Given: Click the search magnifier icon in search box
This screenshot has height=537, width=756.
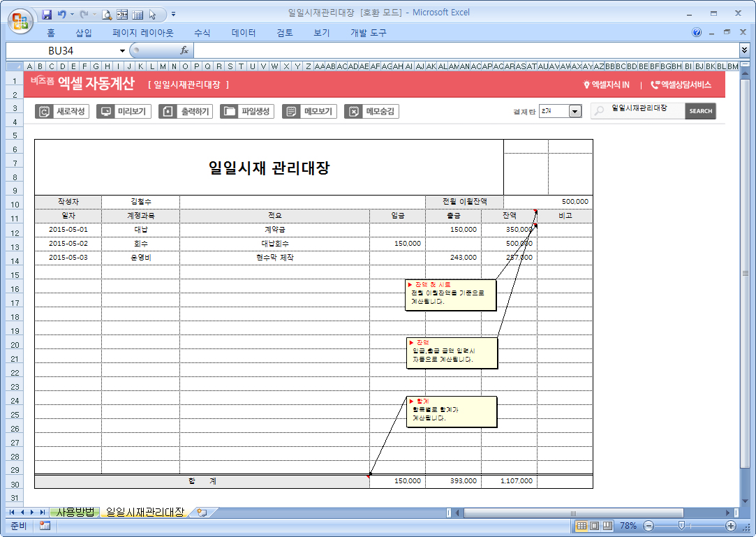Looking at the screenshot, I should pyautogui.click(x=600, y=111).
